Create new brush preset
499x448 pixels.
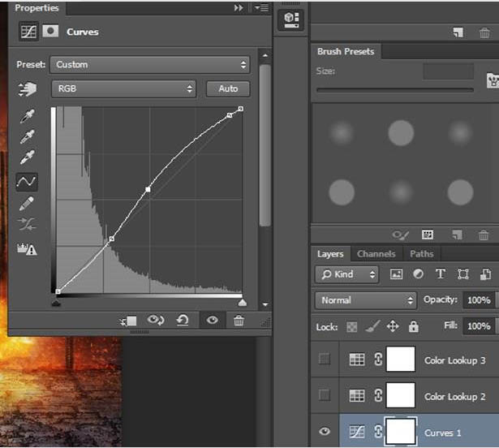pyautogui.click(x=457, y=235)
